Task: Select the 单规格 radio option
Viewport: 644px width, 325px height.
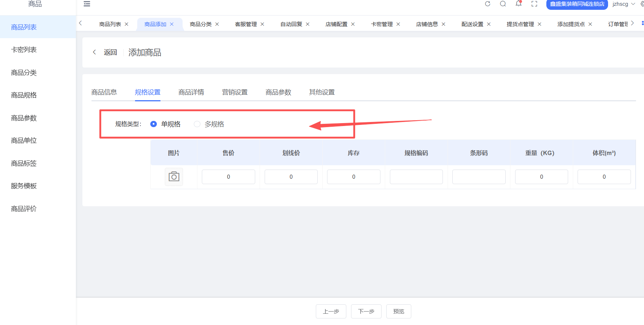Action: coord(154,124)
